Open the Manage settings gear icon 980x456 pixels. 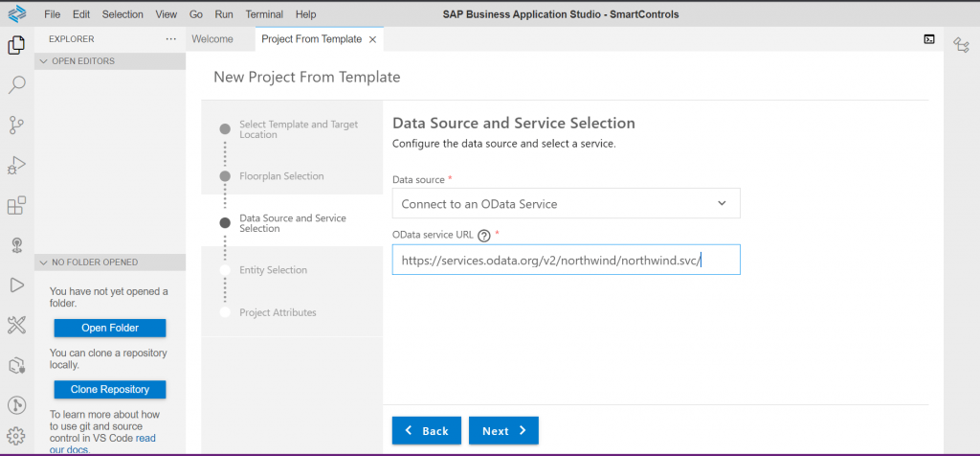click(16, 435)
